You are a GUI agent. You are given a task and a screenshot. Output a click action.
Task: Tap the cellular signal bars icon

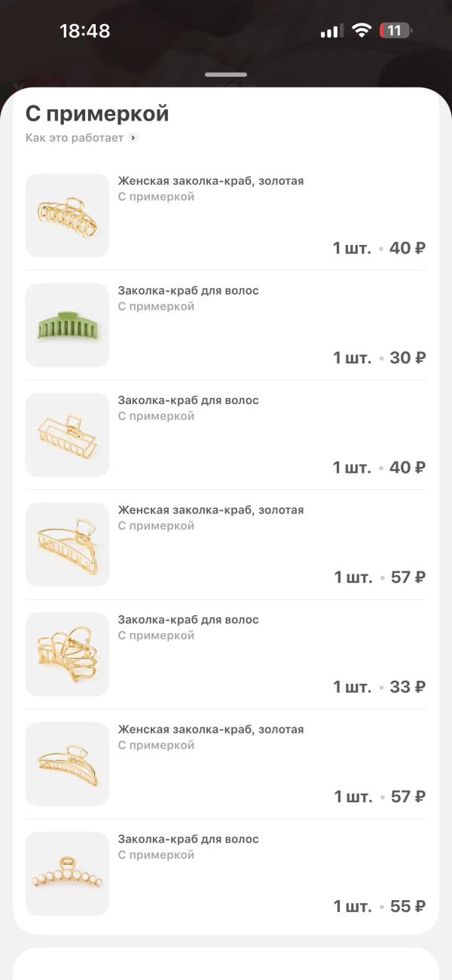[x=331, y=31]
